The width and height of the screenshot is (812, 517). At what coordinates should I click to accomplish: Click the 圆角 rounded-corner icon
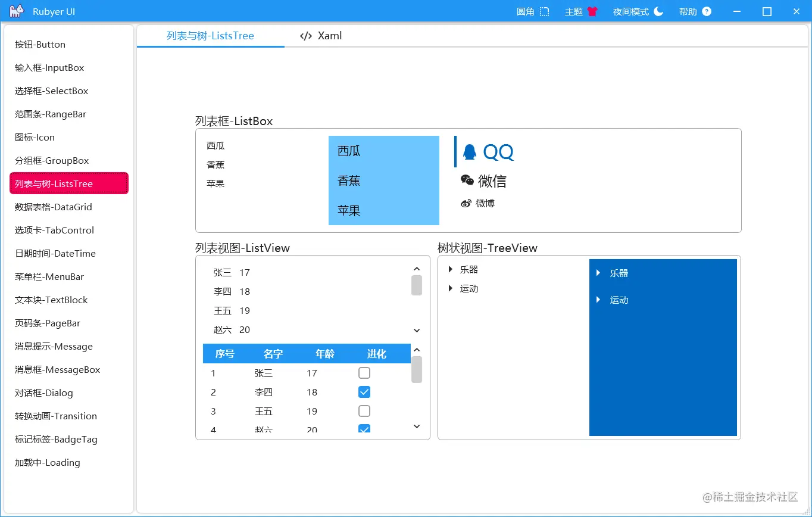[x=544, y=11]
